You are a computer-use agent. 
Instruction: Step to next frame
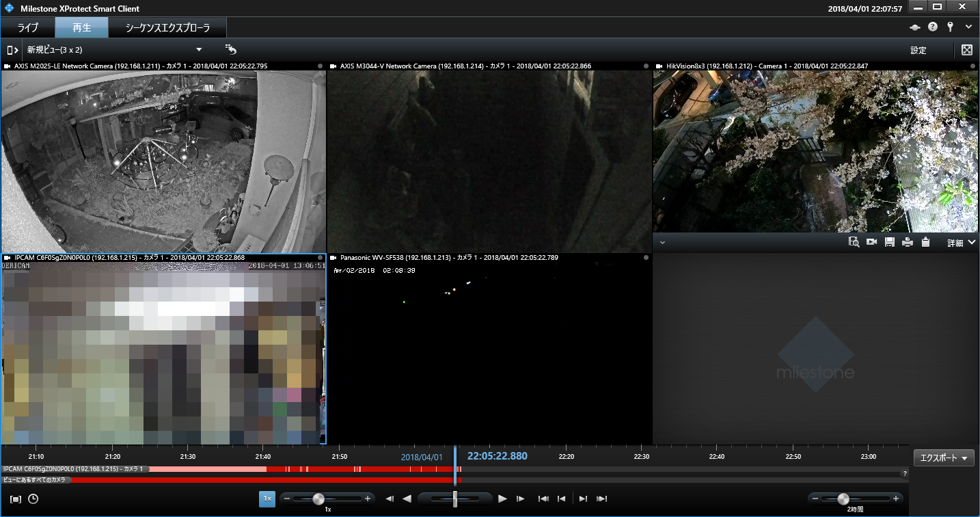point(520,499)
